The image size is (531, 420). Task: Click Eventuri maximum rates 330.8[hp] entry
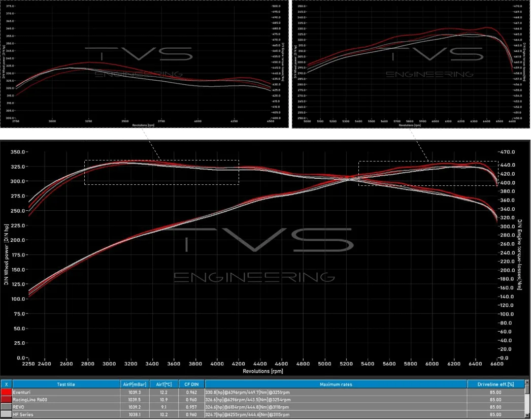click(247, 392)
